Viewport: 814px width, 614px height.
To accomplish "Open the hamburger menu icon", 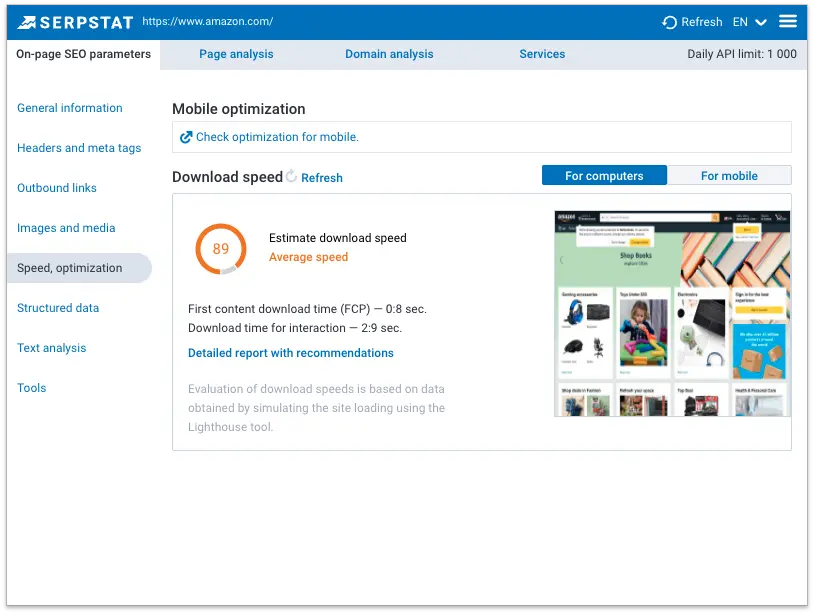I will point(788,20).
